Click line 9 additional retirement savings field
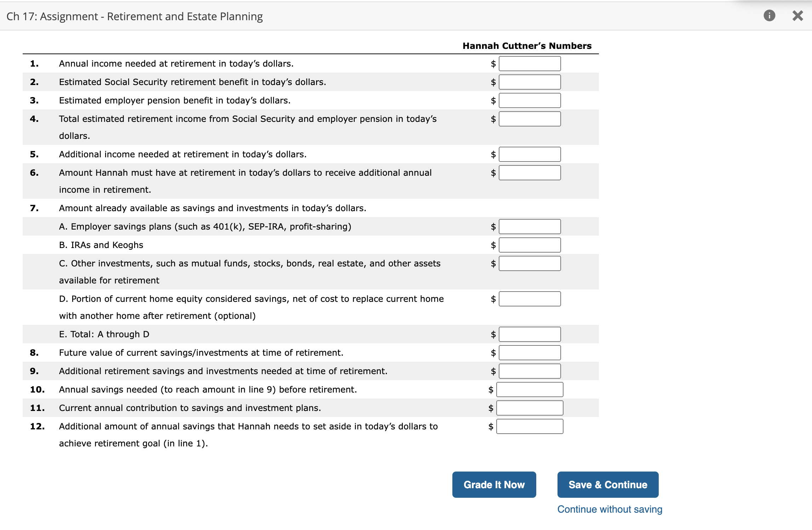The image size is (812, 530). (x=530, y=371)
